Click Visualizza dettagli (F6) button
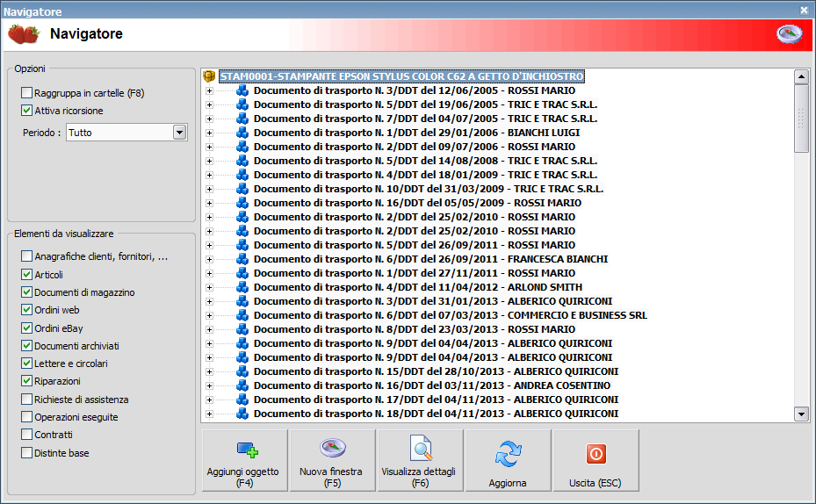816x504 pixels. [x=421, y=460]
